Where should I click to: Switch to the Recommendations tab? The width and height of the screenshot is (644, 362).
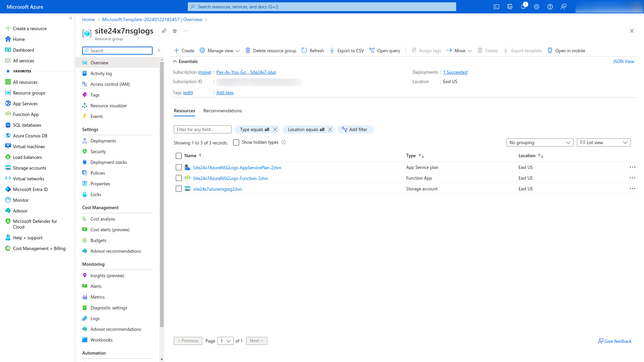[222, 111]
